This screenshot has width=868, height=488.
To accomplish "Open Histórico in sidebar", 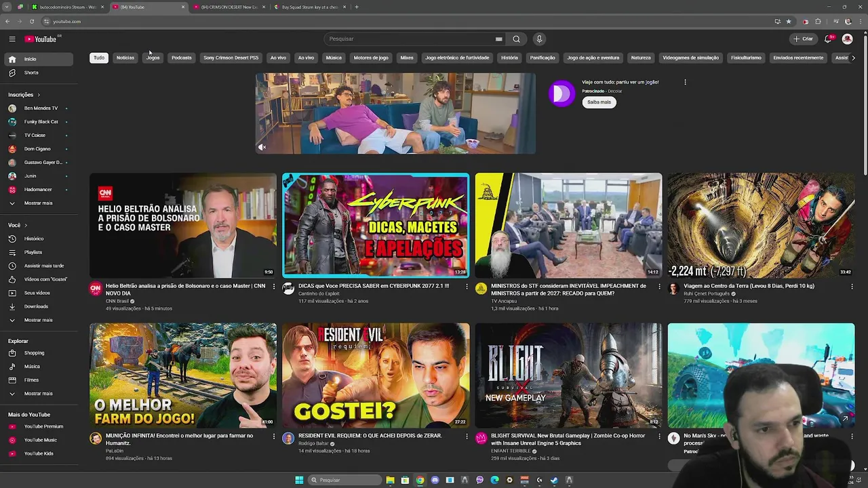I will click(x=37, y=239).
